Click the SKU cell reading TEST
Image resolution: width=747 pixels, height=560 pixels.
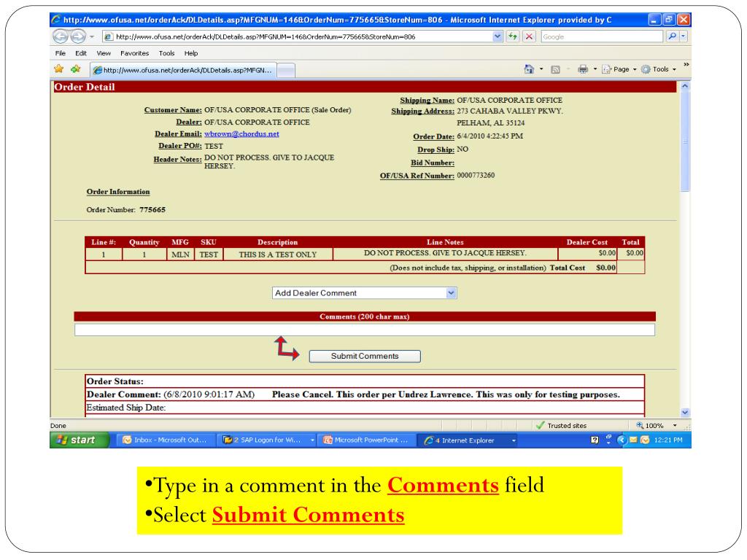tap(209, 254)
